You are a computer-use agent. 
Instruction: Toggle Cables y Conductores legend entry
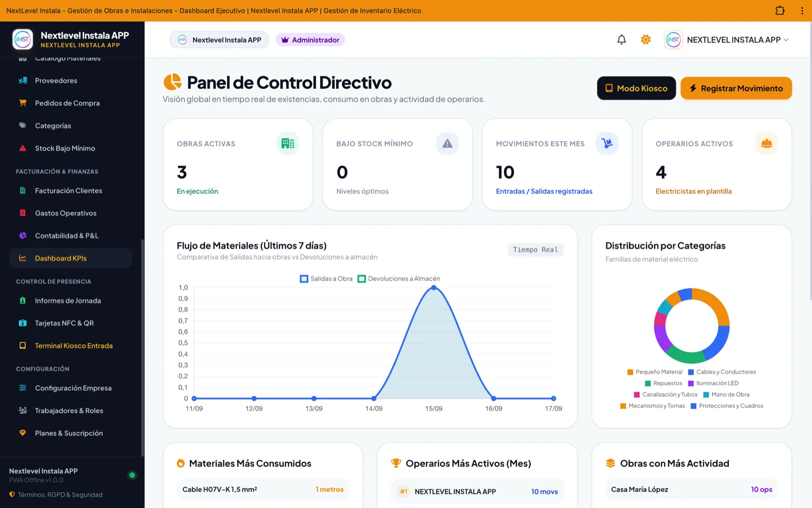click(722, 372)
